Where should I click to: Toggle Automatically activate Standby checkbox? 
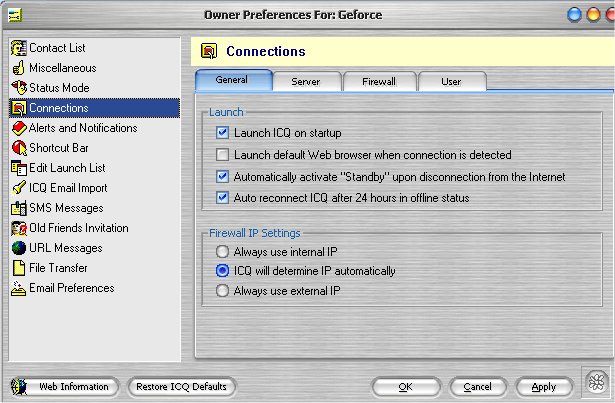pos(222,177)
